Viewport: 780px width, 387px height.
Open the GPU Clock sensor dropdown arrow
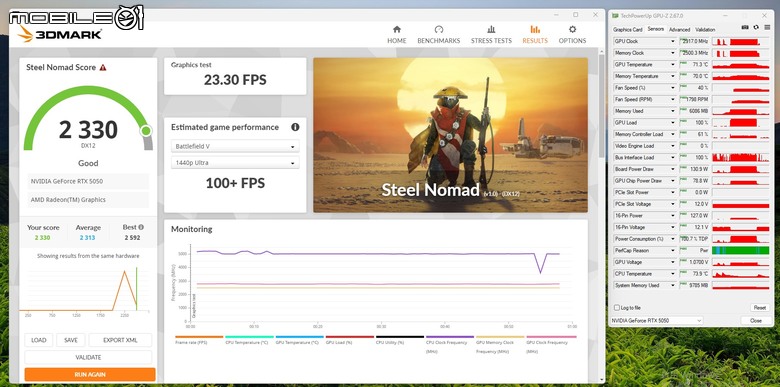[x=673, y=41]
